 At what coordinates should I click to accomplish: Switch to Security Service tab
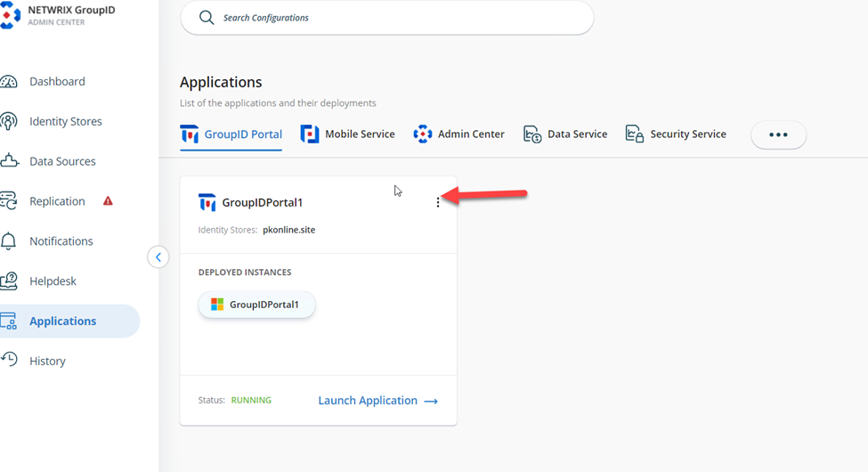click(x=676, y=134)
